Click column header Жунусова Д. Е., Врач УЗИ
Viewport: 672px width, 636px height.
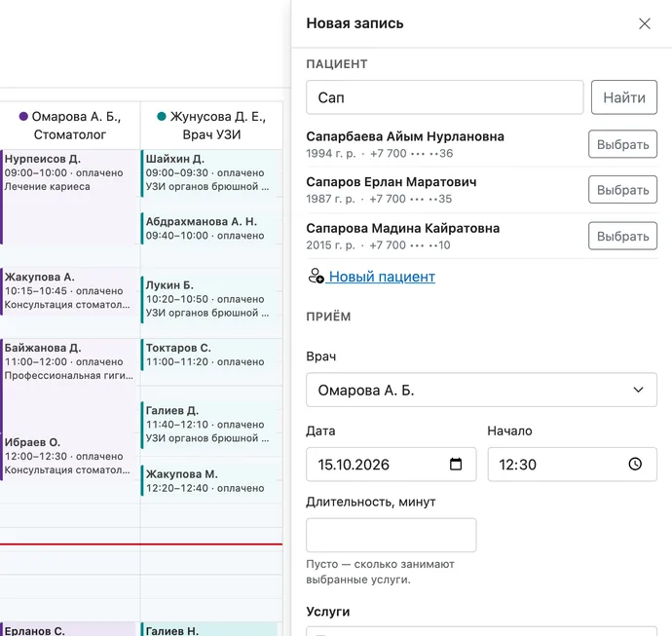click(x=211, y=126)
